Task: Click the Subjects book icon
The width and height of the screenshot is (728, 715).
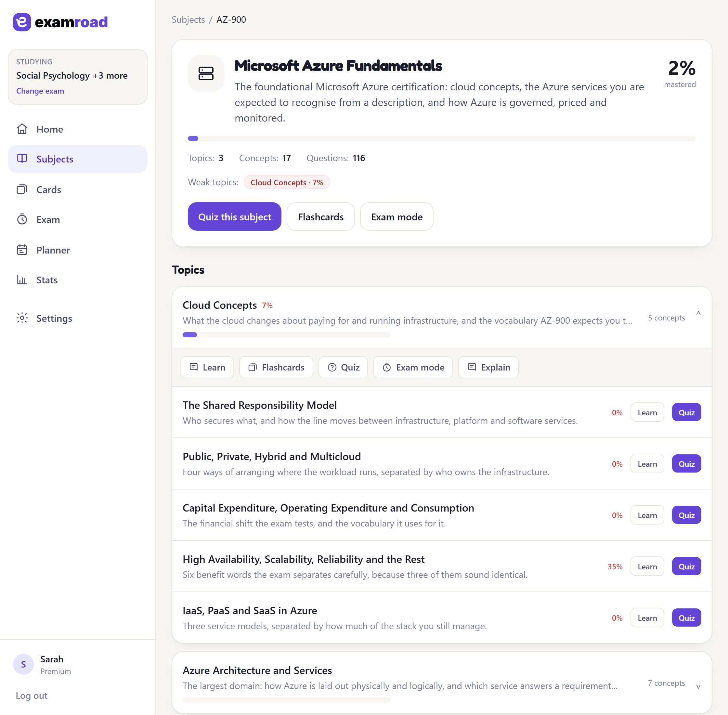Action: pyautogui.click(x=22, y=159)
